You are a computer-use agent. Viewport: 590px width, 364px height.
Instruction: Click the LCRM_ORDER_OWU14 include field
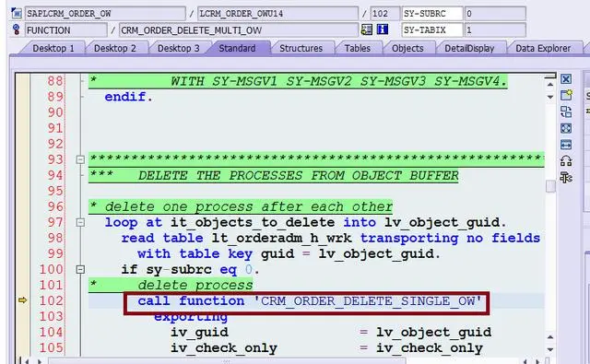pos(277,14)
